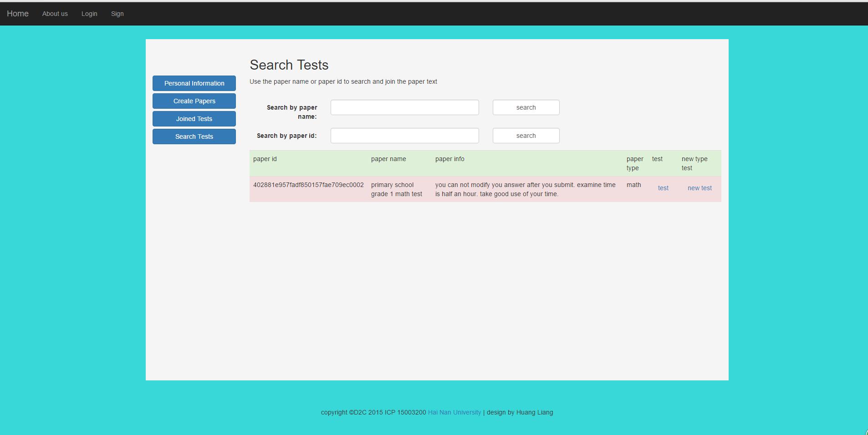The width and height of the screenshot is (868, 435).
Task: Go to About us page
Action: coord(55,14)
